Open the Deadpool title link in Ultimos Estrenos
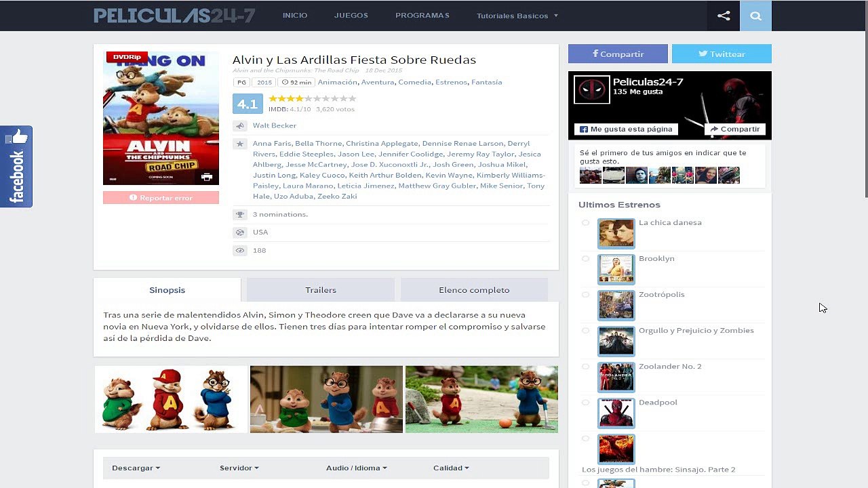 (x=658, y=402)
